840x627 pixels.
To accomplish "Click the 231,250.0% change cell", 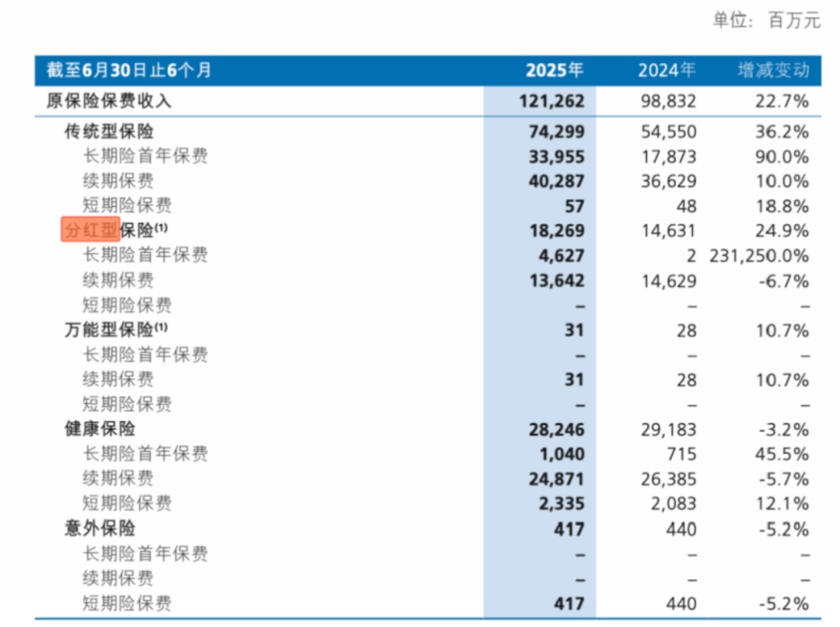I will click(759, 255).
